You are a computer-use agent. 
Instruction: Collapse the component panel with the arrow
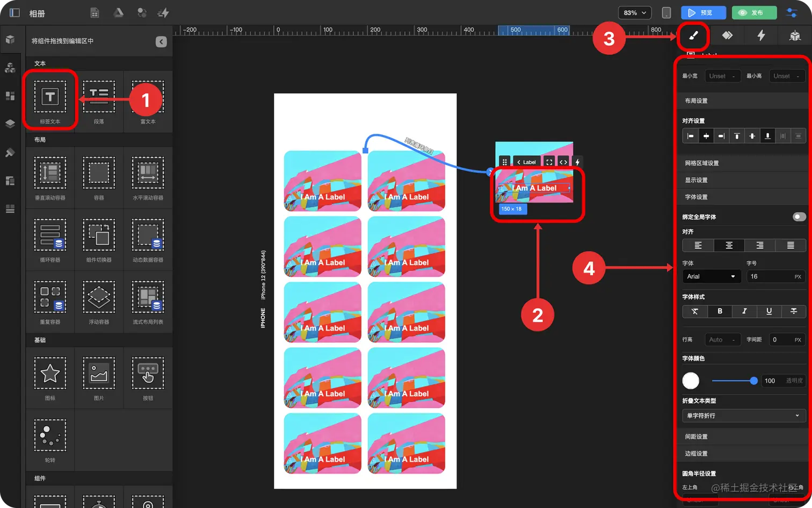pos(161,41)
